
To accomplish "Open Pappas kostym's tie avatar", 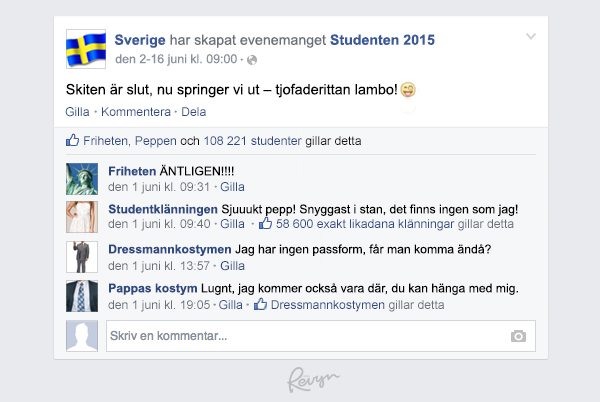I will pyautogui.click(x=82, y=296).
